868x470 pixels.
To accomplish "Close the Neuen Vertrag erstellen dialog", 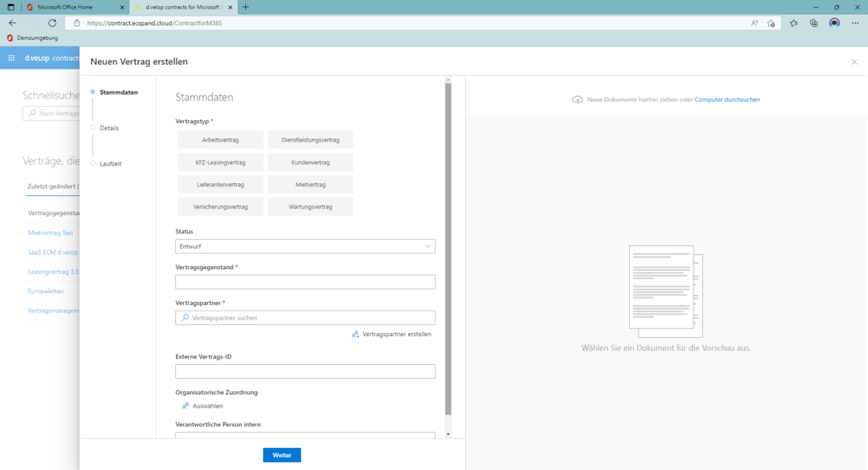I will tap(854, 61).
